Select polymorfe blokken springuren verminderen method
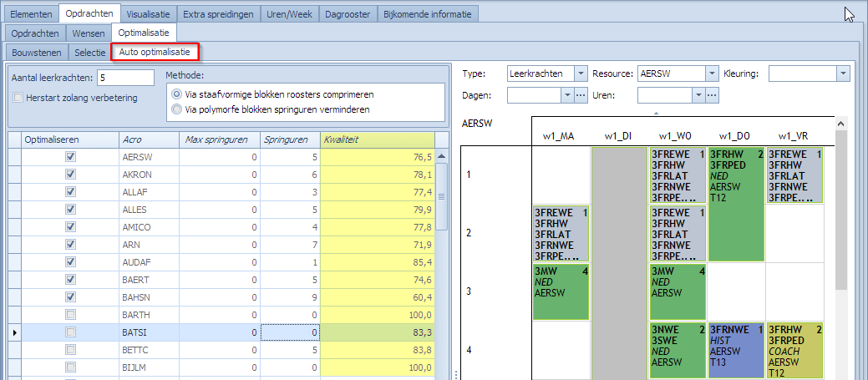The width and height of the screenshot is (868, 380). click(176, 109)
